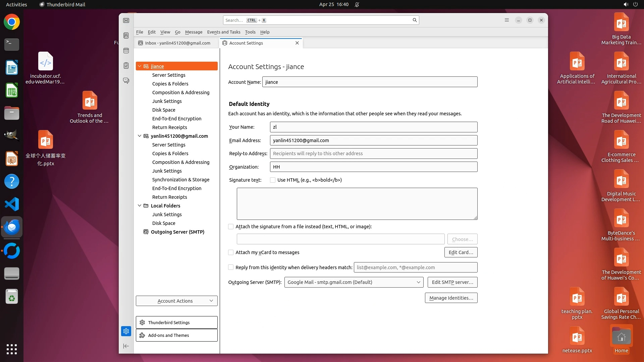Collapse the spaces toolbar arrow icon
Screen dimensions: 644x362
(126, 346)
